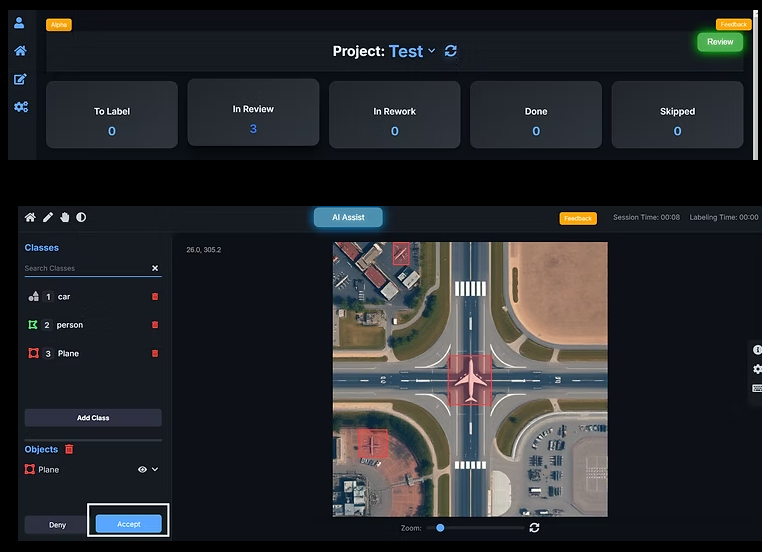Image resolution: width=762 pixels, height=552 pixels.
Task: Select the Plane class in Classes list
Action: pyautogui.click(x=68, y=354)
